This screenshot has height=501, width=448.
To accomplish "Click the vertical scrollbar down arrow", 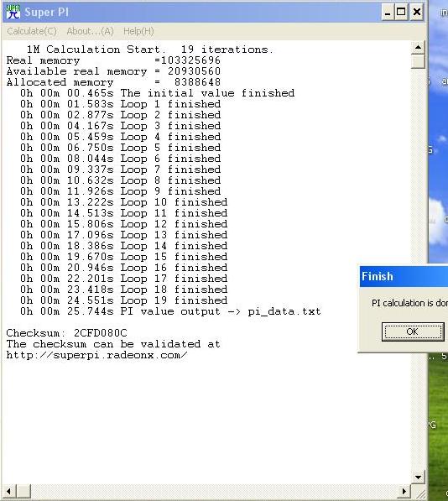I will click(418, 478).
